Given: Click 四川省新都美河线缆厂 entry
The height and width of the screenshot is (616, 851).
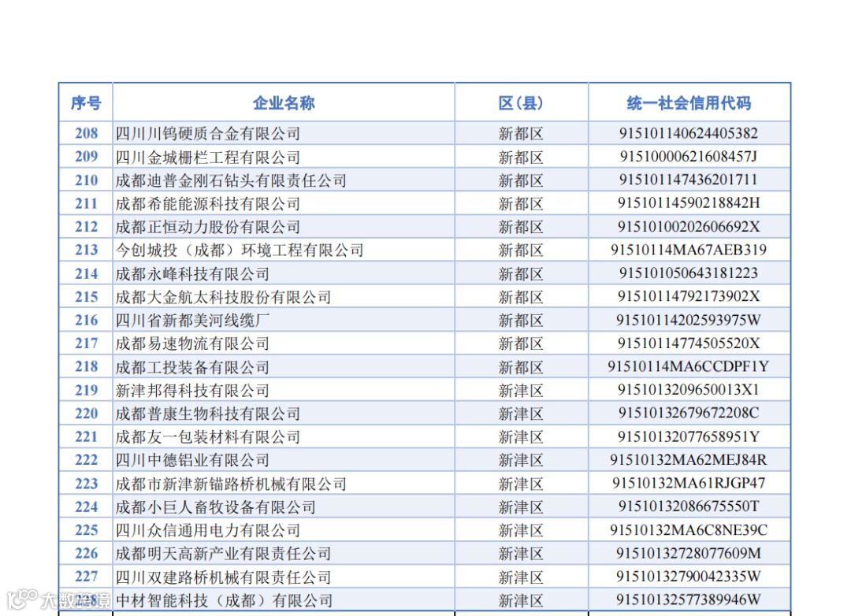Looking at the screenshot, I should (193, 321).
